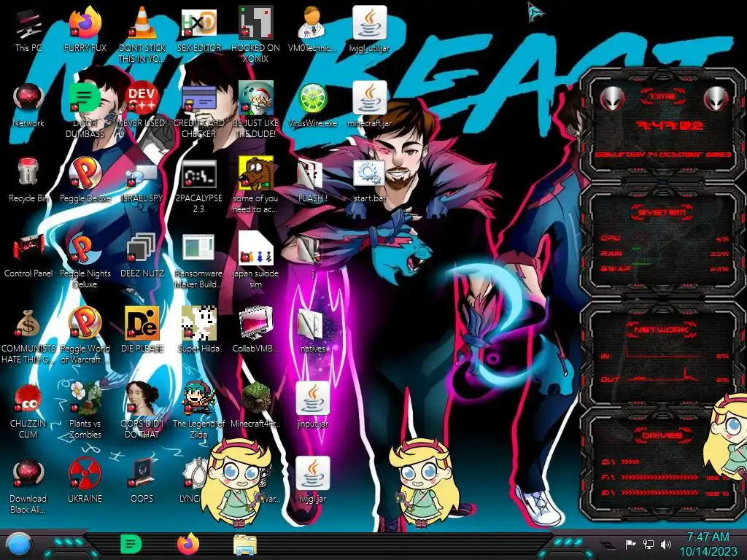Viewport: 747px width, 560px height.
Task: Click the DRIVES widget header
Action: (662, 435)
